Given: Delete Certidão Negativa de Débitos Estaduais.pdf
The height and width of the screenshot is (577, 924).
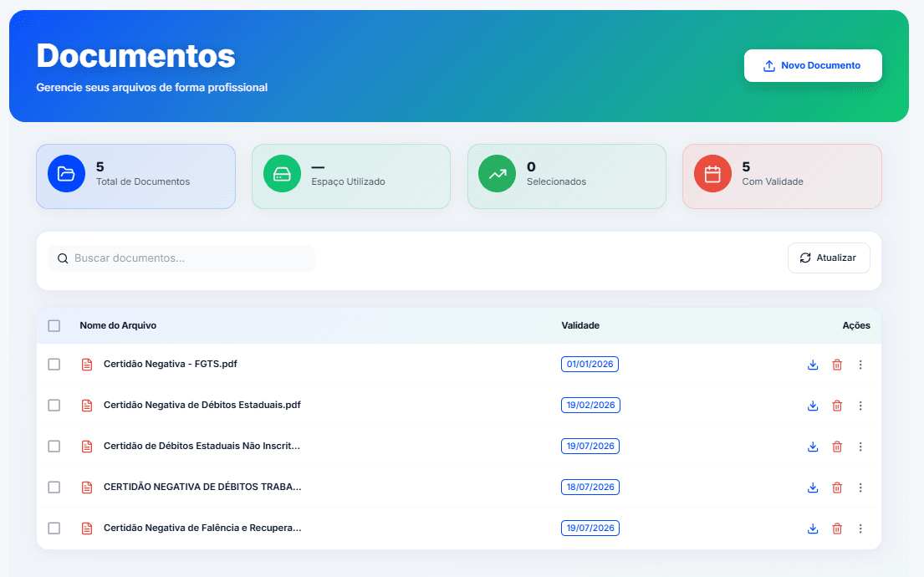Looking at the screenshot, I should pyautogui.click(x=836, y=406).
